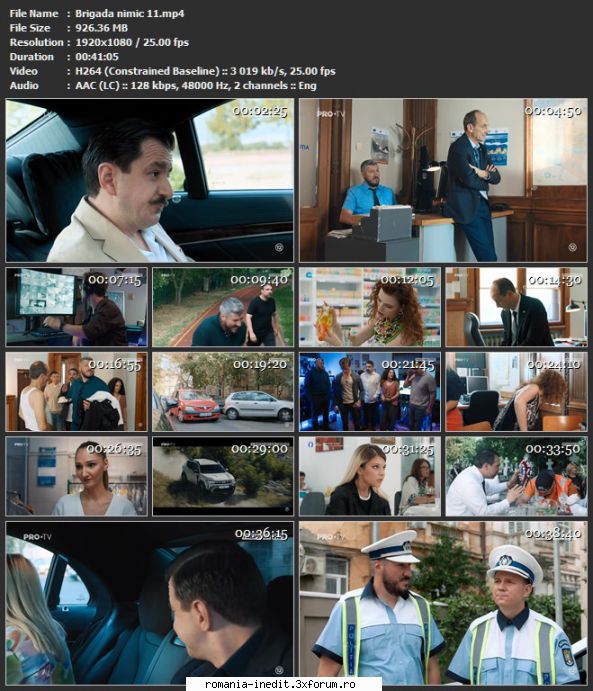The height and width of the screenshot is (691, 593).
Task: Click the rating icon in 00:02:25 frame corner
Action: [279, 247]
